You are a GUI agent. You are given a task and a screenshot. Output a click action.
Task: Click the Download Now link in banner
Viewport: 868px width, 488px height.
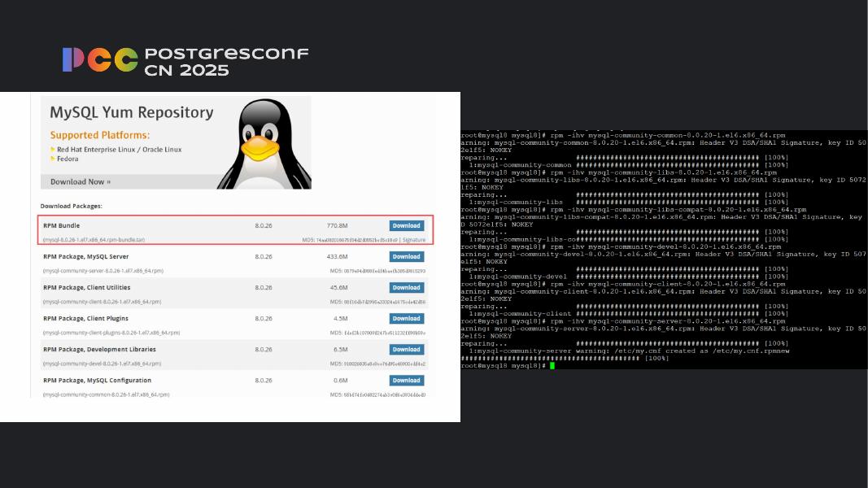pos(81,181)
